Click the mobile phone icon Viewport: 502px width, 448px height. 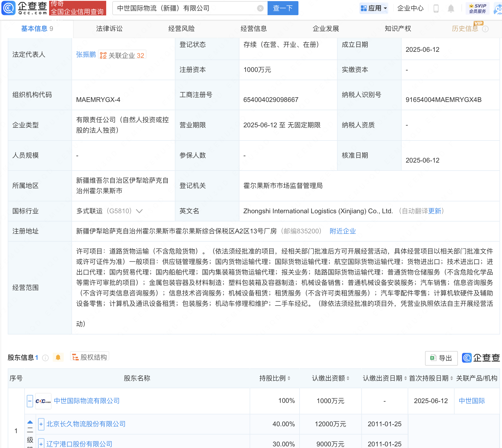click(436, 8)
